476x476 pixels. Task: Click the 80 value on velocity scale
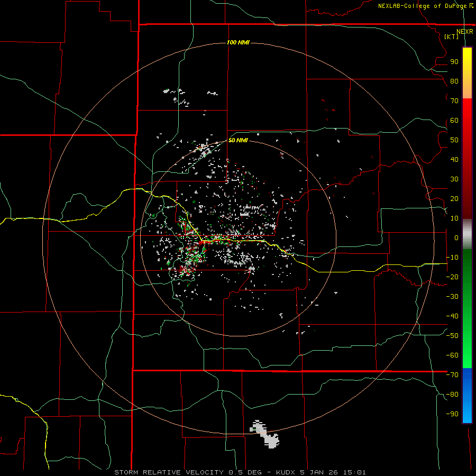454,81
